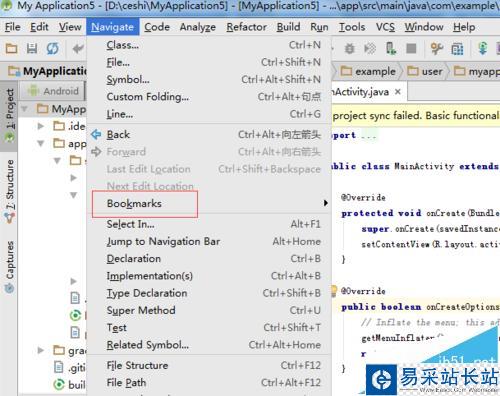Click the user breadcrumb folder

[425, 71]
